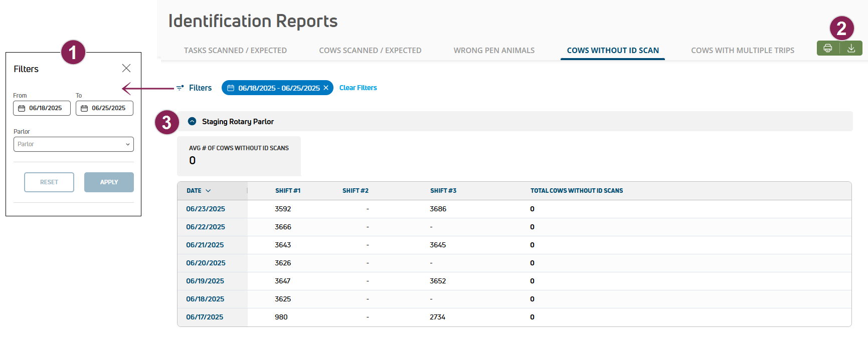The width and height of the screenshot is (868, 345).
Task: Remove the date range filter chip
Action: 326,88
